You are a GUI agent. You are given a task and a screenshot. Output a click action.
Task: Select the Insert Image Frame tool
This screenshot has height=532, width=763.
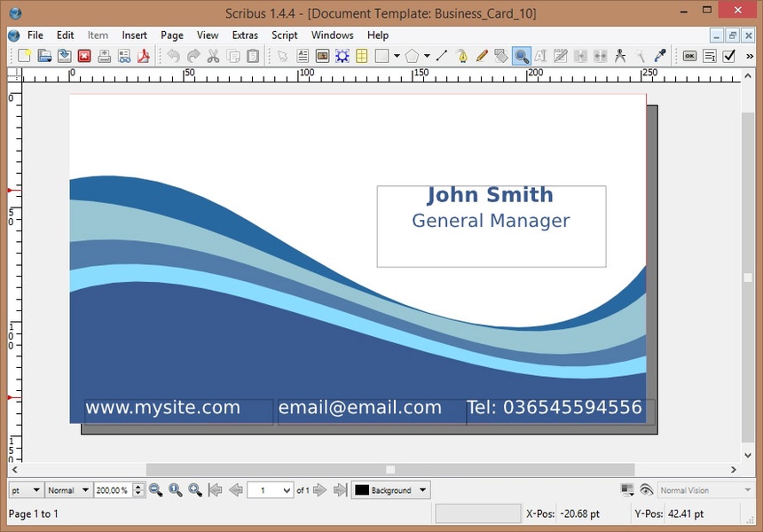click(322, 56)
